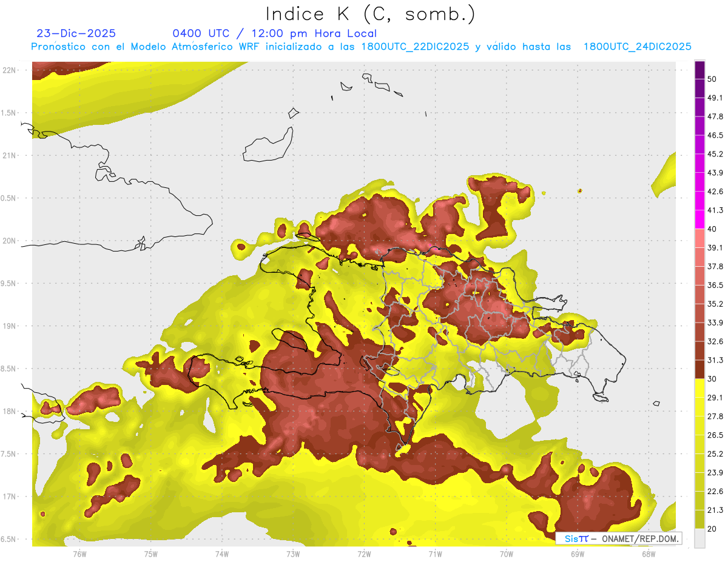728x562 pixels.
Task: Click the '20N' latitude axis label
Action: click(9, 241)
